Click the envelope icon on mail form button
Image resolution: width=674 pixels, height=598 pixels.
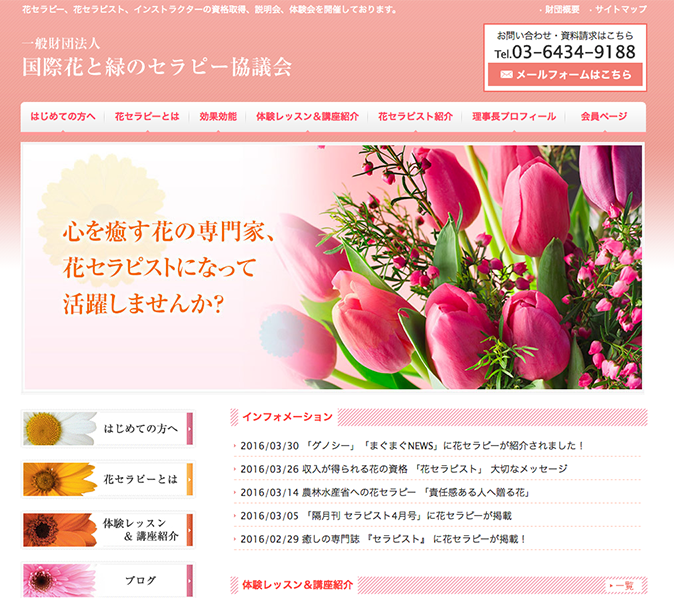pos(506,75)
